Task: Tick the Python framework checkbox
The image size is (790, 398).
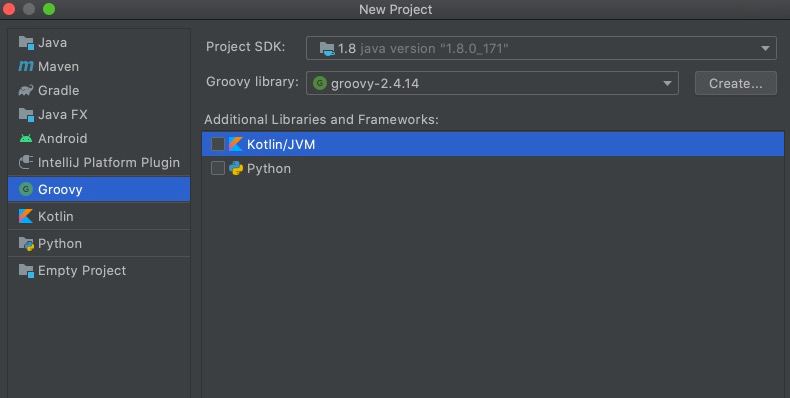Action: pos(218,168)
